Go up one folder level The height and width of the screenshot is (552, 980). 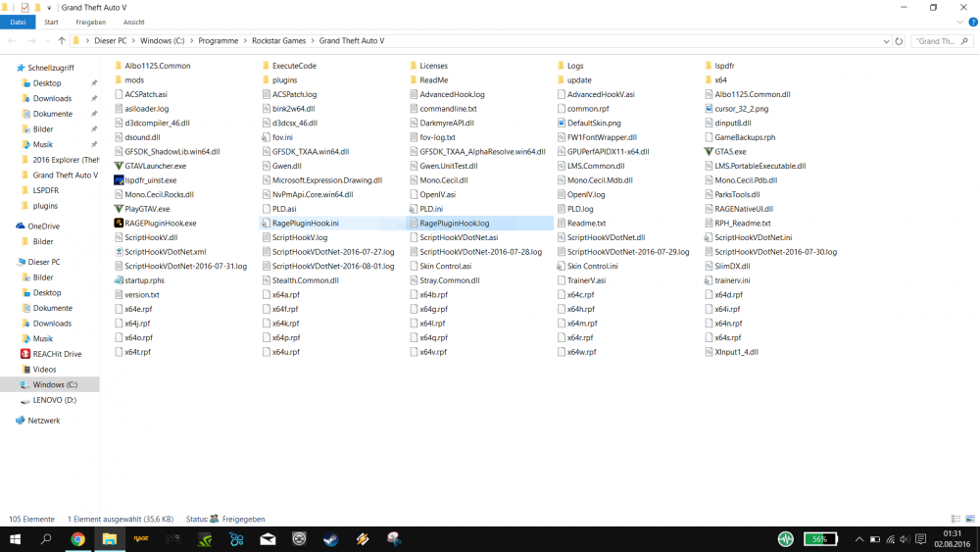pyautogui.click(x=61, y=40)
